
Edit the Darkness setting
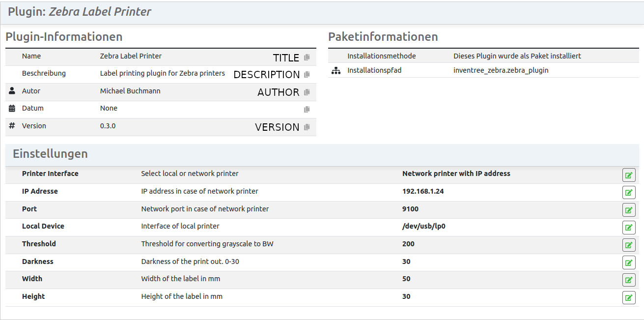628,262
